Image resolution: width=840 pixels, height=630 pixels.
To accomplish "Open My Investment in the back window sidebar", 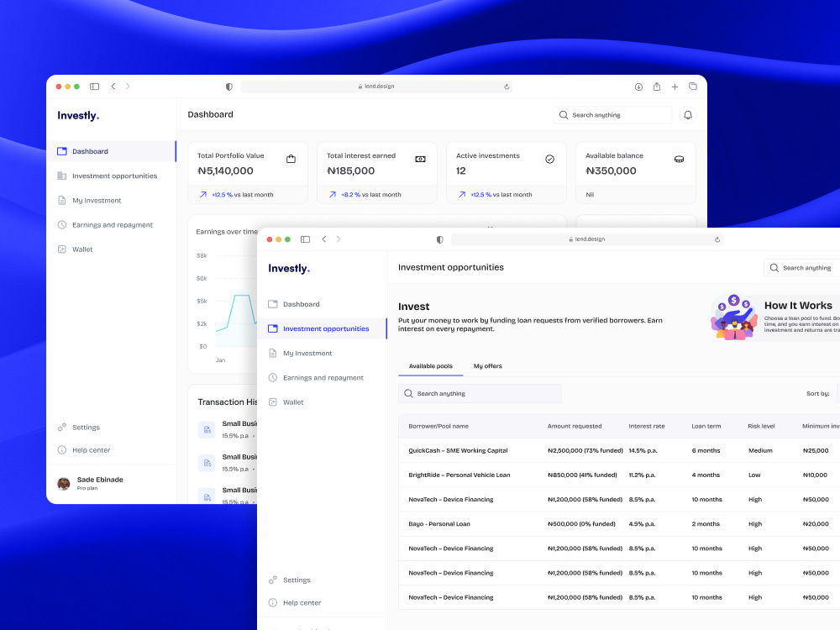I will click(x=111, y=201).
